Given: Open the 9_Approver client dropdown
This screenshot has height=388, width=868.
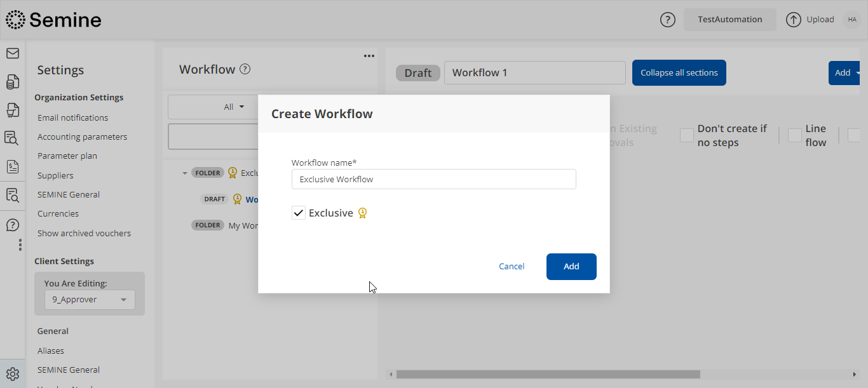Looking at the screenshot, I should pos(90,300).
